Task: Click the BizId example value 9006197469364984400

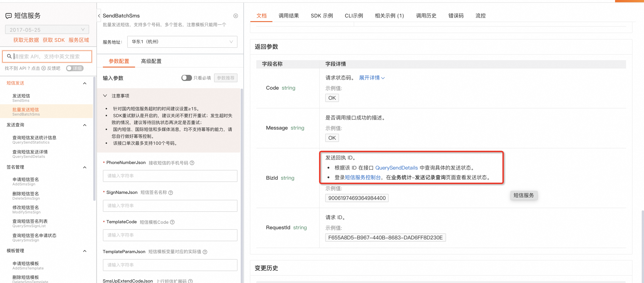Action: click(x=357, y=198)
